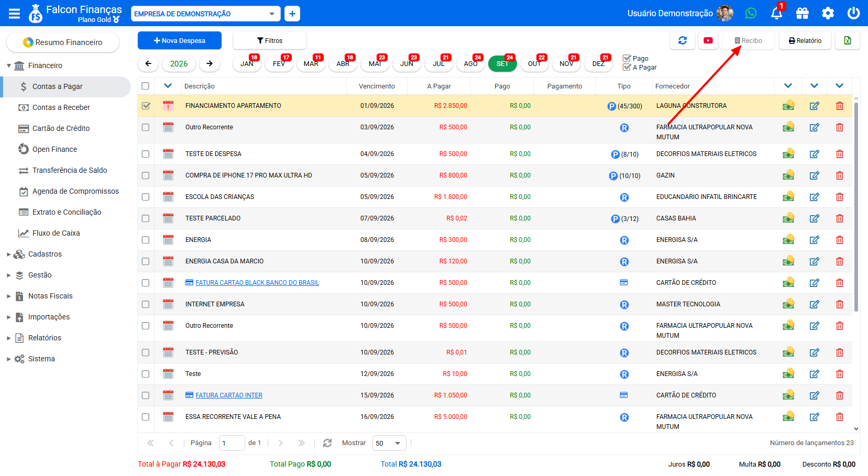The image size is (868, 476).
Task: Open the settings gear icon
Action: (x=828, y=13)
